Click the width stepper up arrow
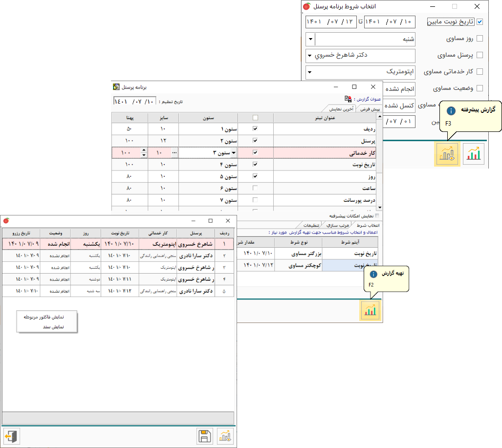Viewport: 502px width, 448px height. pyautogui.click(x=143, y=150)
